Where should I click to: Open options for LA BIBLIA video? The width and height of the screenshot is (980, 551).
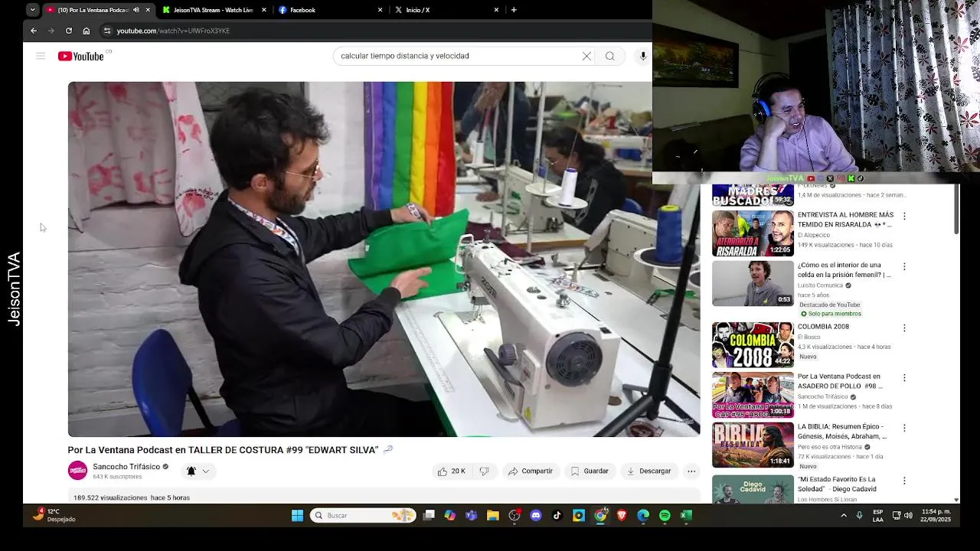tap(904, 428)
